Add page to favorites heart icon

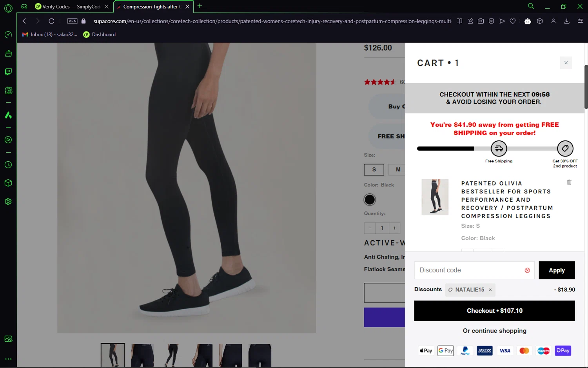point(513,21)
